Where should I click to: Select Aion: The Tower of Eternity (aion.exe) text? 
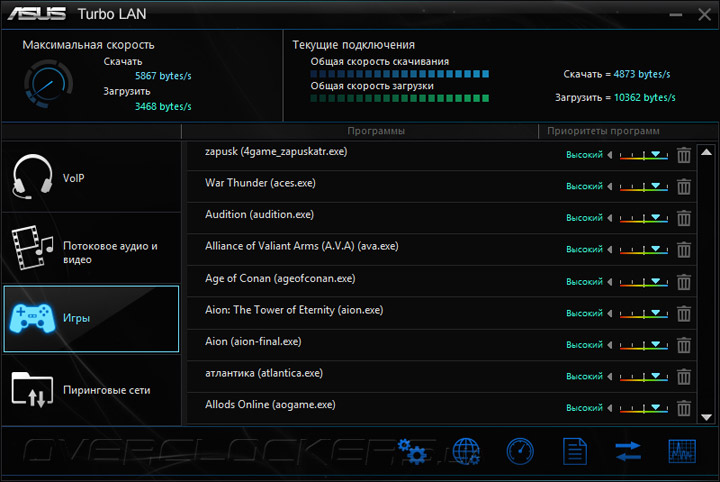click(x=294, y=310)
